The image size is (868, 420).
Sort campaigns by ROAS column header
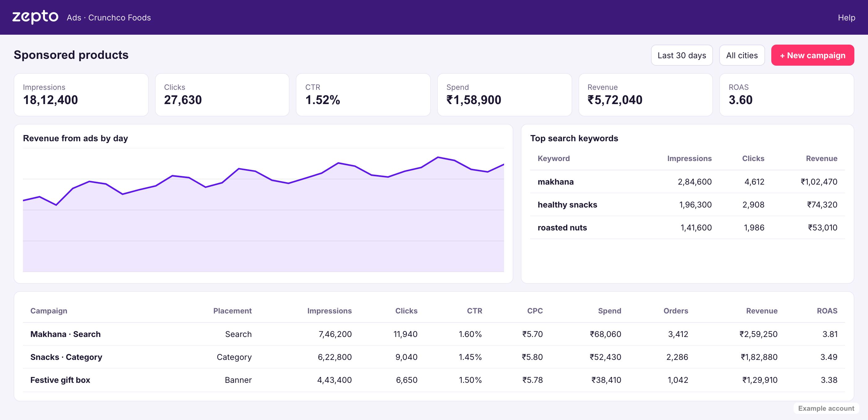coord(827,311)
